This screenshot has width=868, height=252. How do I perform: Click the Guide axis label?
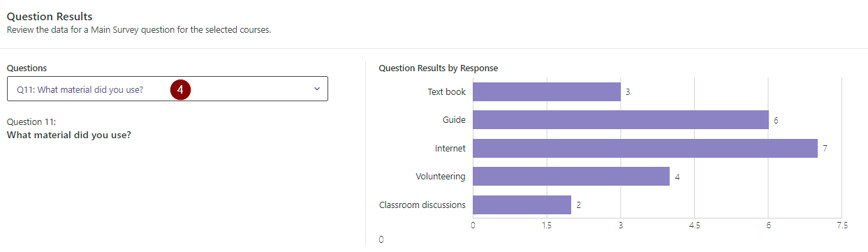pyautogui.click(x=454, y=120)
